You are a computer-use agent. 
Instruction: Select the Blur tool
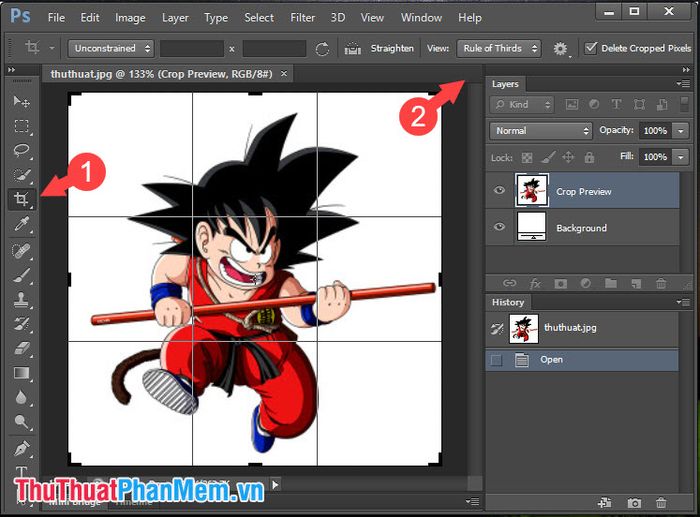click(21, 397)
